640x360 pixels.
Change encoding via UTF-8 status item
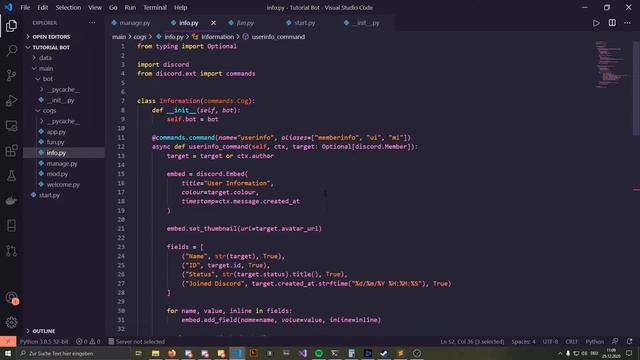(550, 341)
